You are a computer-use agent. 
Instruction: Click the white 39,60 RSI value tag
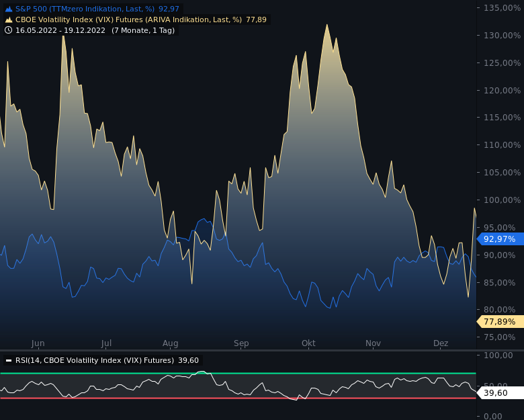pyautogui.click(x=499, y=393)
